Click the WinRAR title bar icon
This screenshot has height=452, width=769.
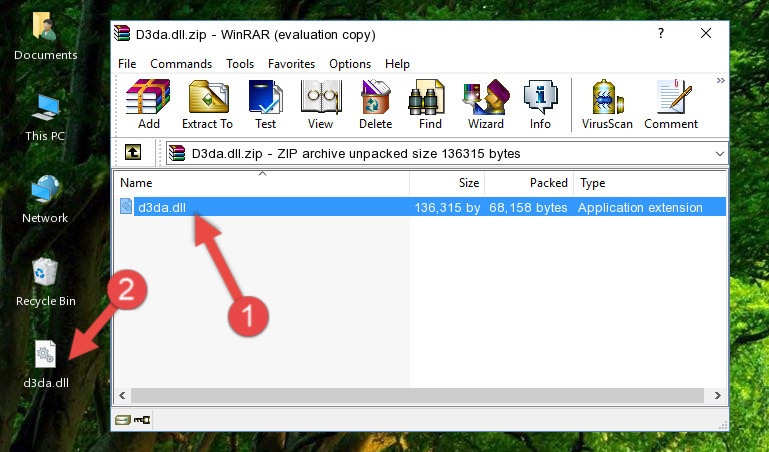(x=122, y=33)
